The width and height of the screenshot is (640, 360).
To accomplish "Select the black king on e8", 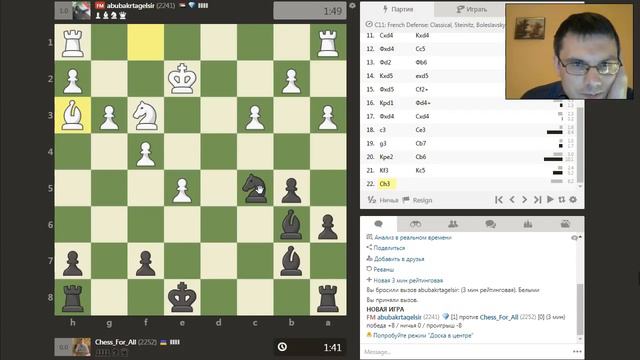I will click(182, 297).
